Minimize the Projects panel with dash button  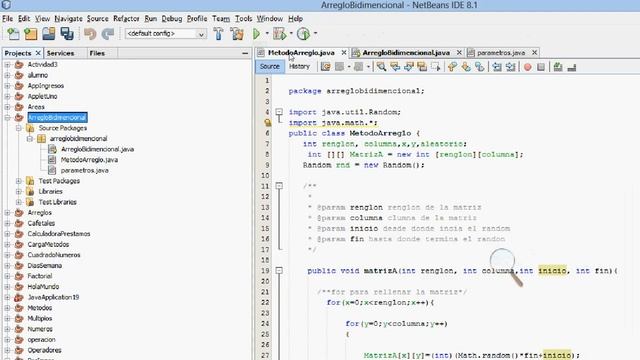(x=245, y=53)
